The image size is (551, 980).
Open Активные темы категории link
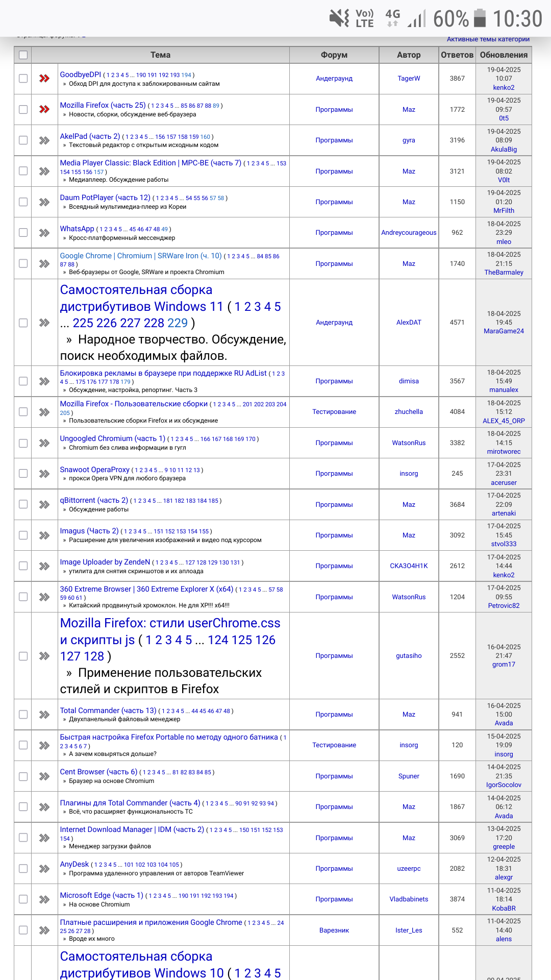(488, 39)
